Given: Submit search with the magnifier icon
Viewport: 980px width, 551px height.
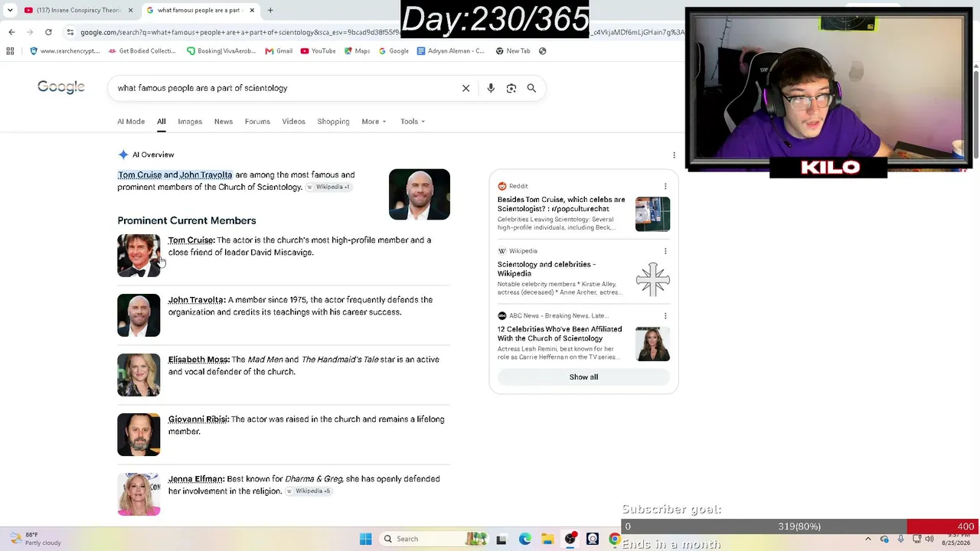Looking at the screenshot, I should click(x=531, y=88).
